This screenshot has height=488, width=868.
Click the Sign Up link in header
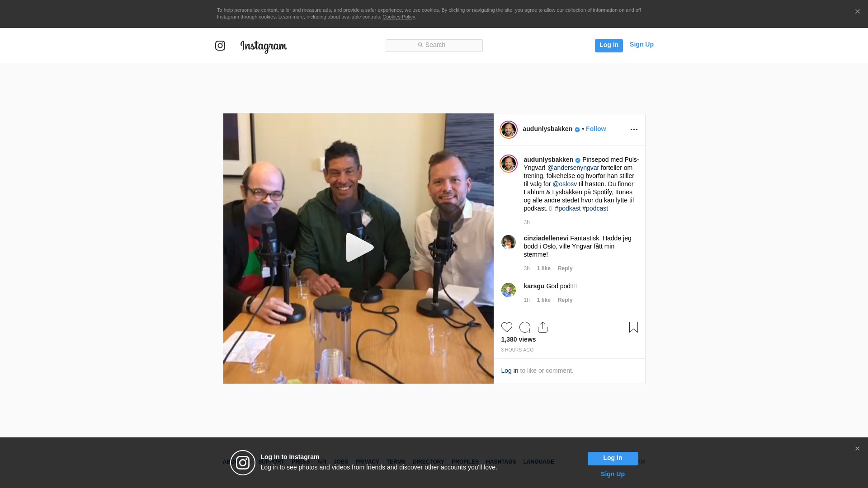click(641, 44)
